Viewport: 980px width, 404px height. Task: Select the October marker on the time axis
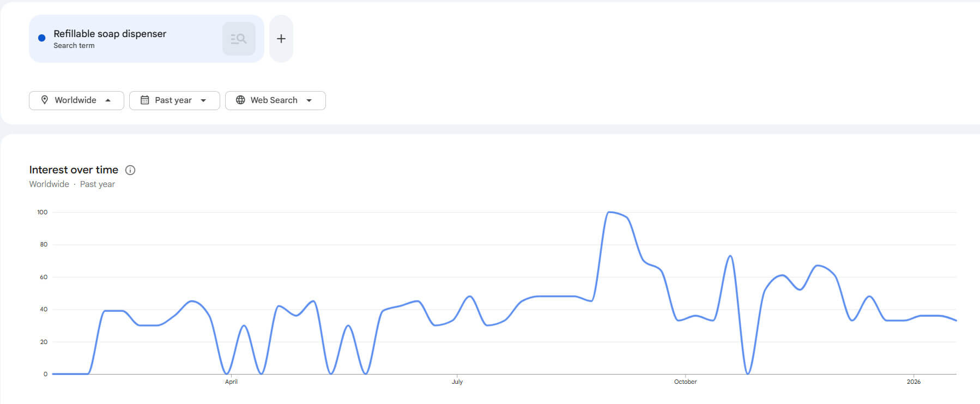(685, 382)
